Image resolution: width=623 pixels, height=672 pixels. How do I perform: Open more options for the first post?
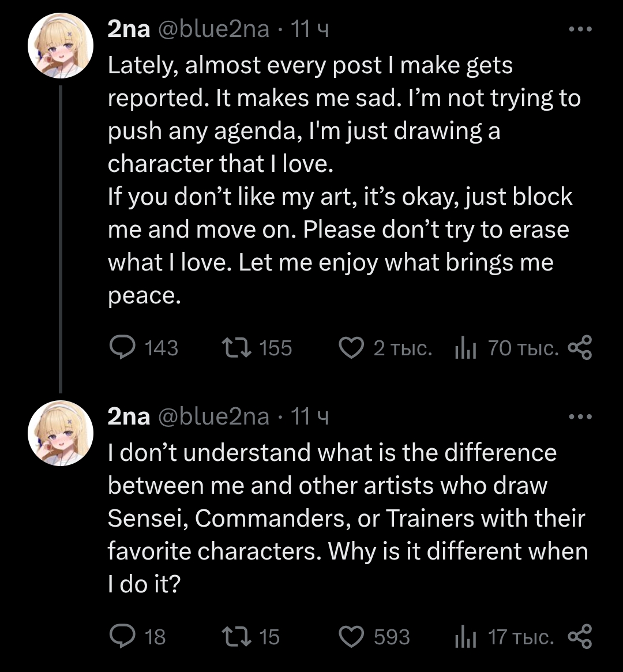click(580, 29)
